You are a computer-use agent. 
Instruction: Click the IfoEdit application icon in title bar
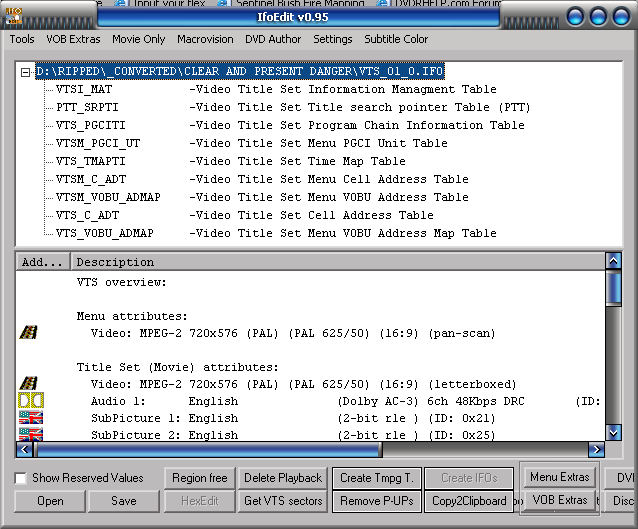tap(14, 15)
